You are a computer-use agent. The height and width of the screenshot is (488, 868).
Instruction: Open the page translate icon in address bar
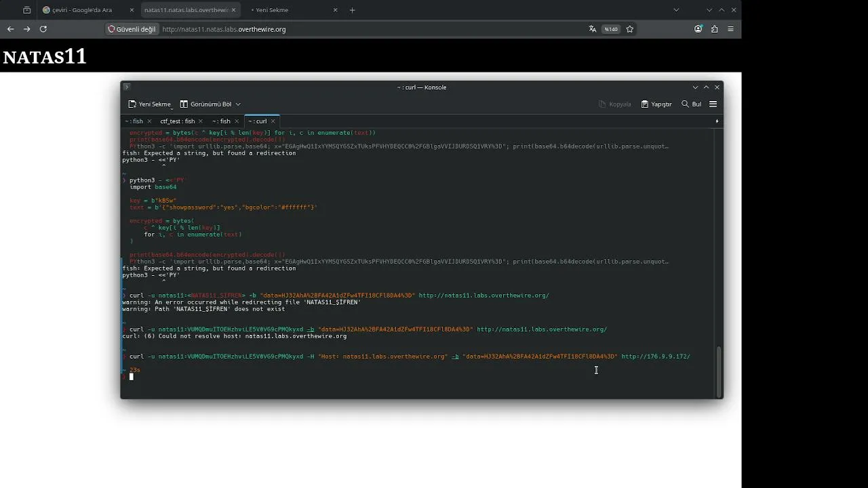point(593,29)
